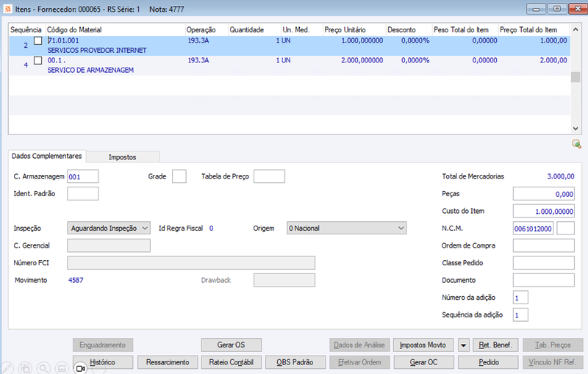Select the Dados Complementares tab
Screen dimensions: 588x374
[x=46, y=156]
